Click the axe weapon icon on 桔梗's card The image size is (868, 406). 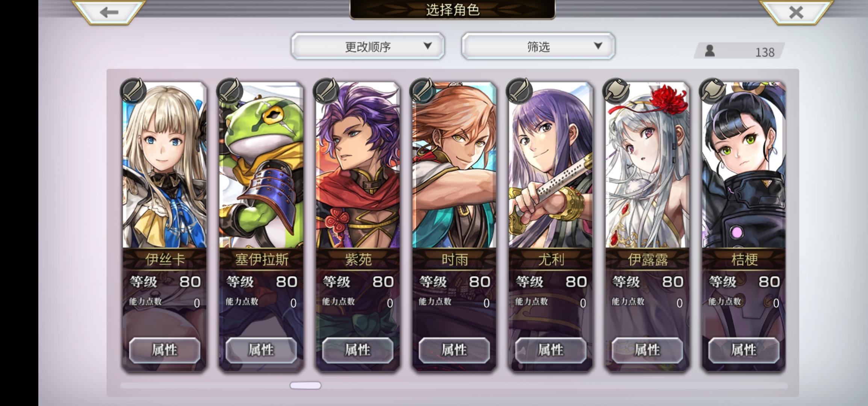[x=712, y=91]
